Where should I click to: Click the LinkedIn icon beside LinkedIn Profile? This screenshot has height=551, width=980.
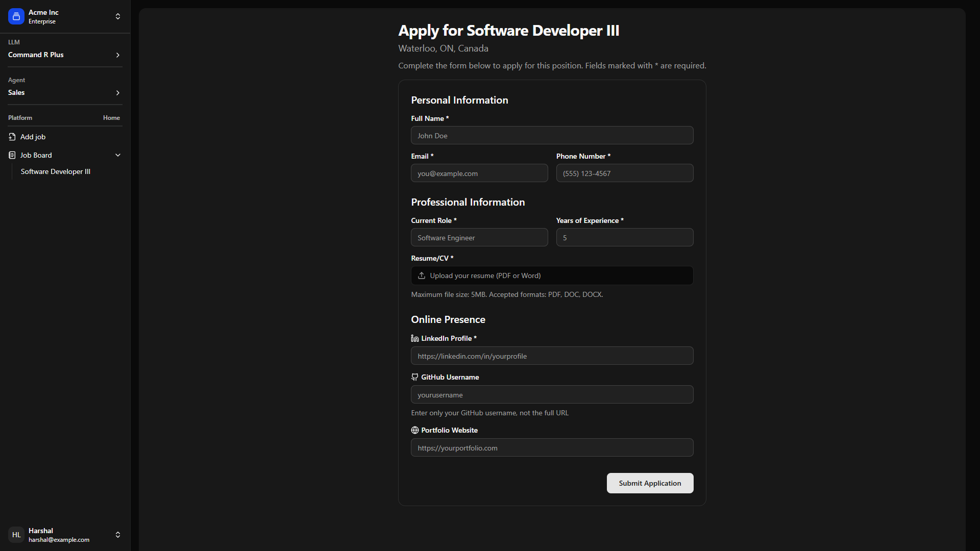point(415,338)
